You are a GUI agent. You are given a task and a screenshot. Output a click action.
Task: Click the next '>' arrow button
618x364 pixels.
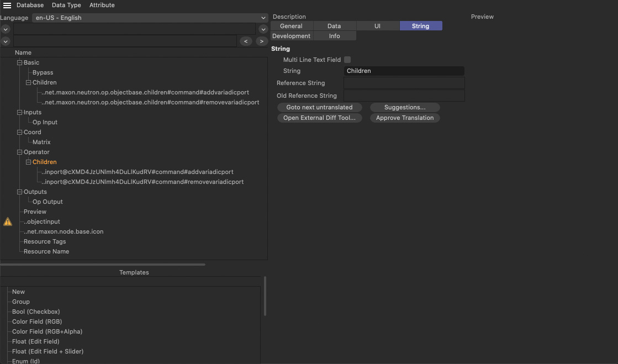261,41
